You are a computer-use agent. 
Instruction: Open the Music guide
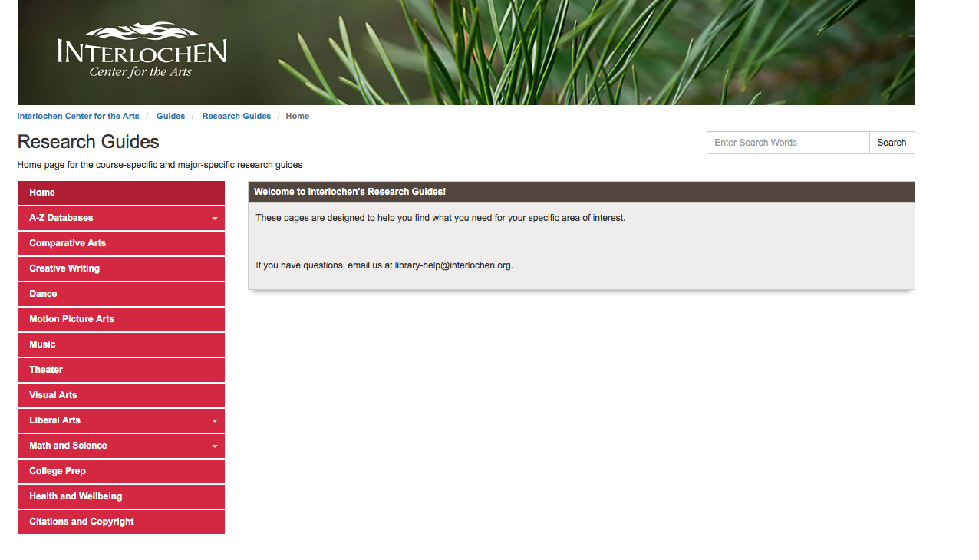(x=121, y=344)
